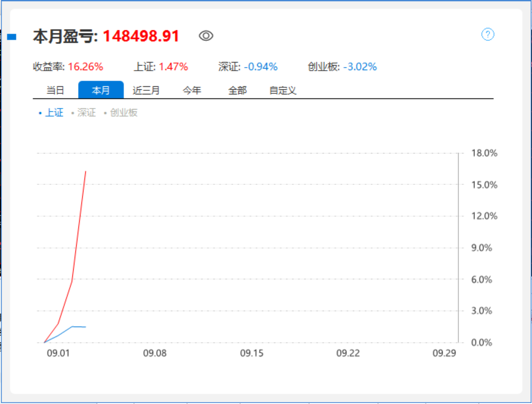Open the help question mark icon

pos(488,34)
